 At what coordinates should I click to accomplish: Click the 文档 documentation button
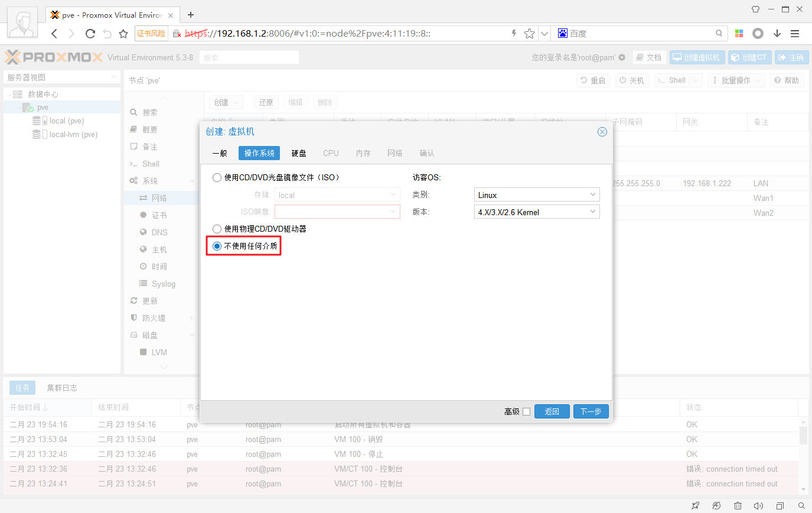coord(650,57)
